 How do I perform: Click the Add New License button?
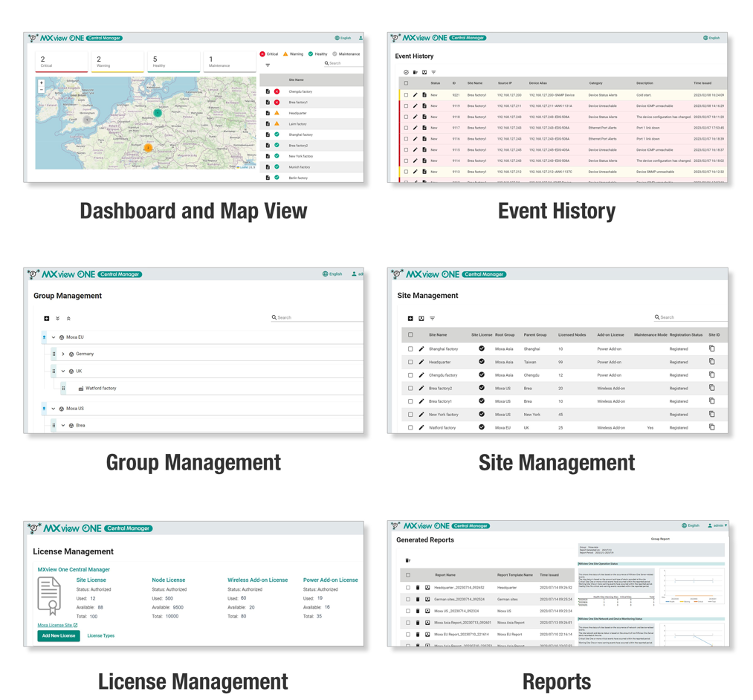tap(58, 637)
